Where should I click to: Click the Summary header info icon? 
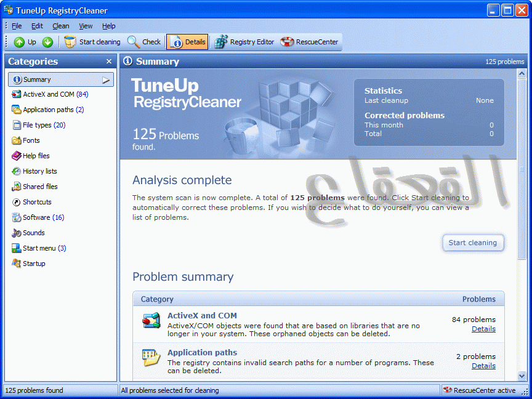[x=128, y=61]
